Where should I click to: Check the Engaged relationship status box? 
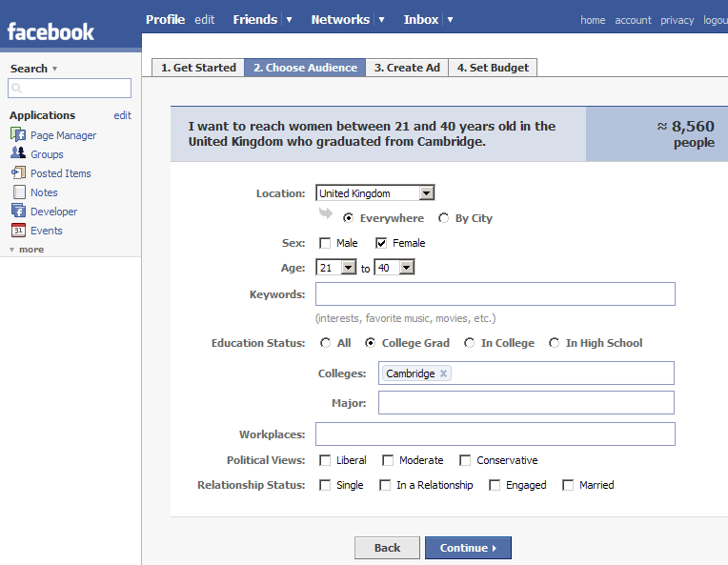[495, 485]
